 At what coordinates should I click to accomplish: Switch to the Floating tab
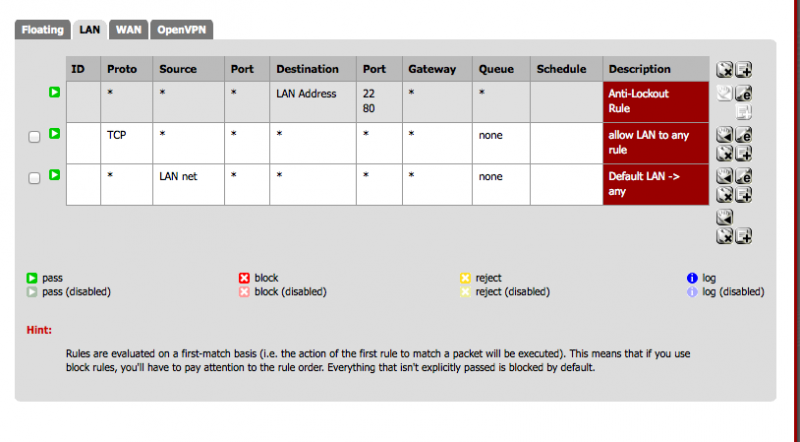43,30
